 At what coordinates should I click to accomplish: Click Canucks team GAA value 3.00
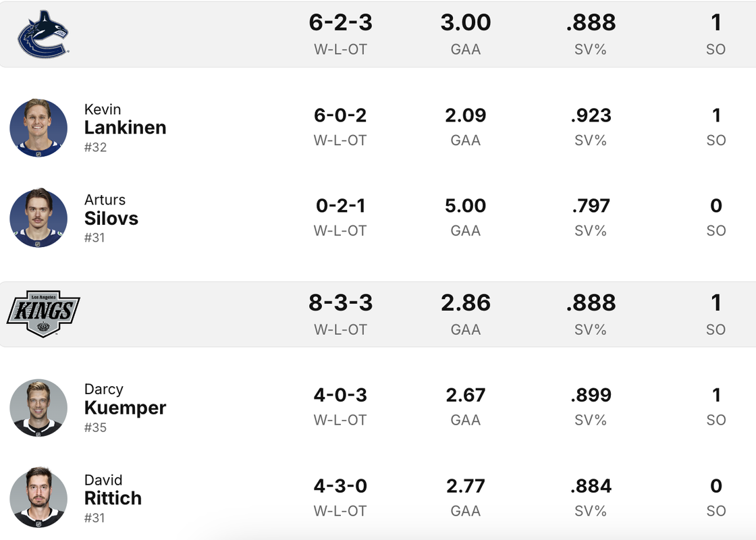click(x=465, y=23)
